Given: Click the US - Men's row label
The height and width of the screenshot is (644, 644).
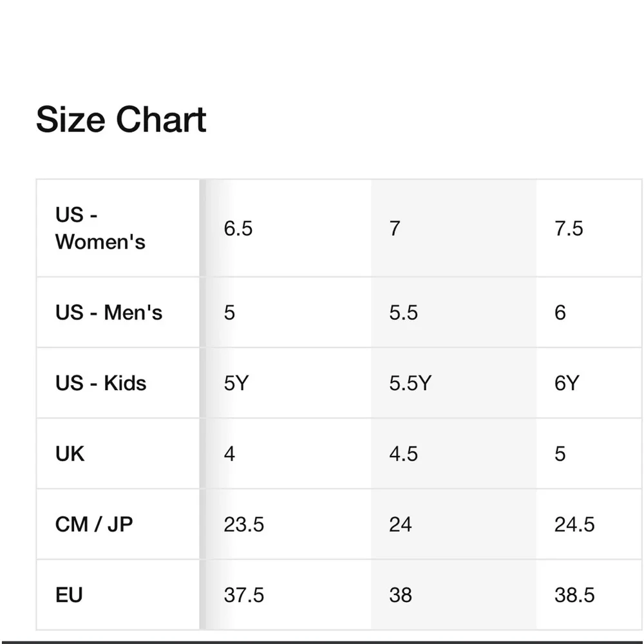Looking at the screenshot, I should (x=108, y=312).
